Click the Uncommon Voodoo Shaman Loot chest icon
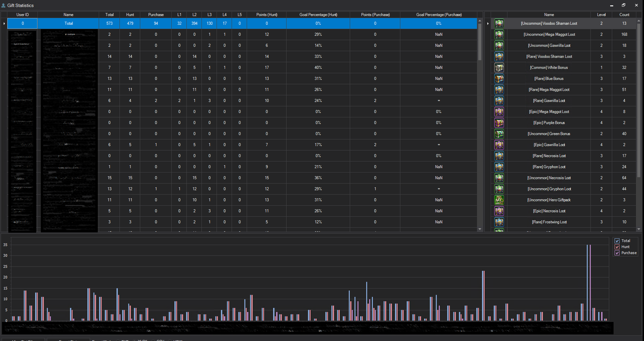The image size is (644, 341). [x=499, y=23]
